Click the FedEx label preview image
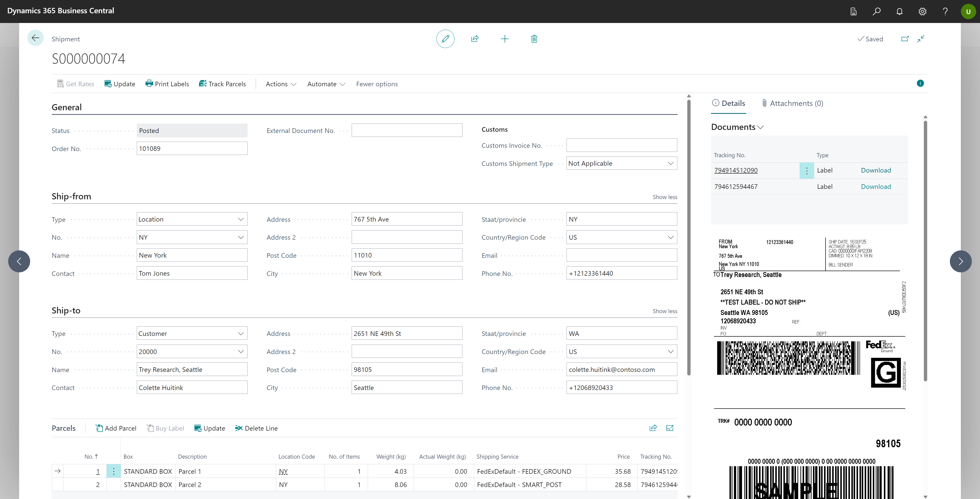 [809, 367]
